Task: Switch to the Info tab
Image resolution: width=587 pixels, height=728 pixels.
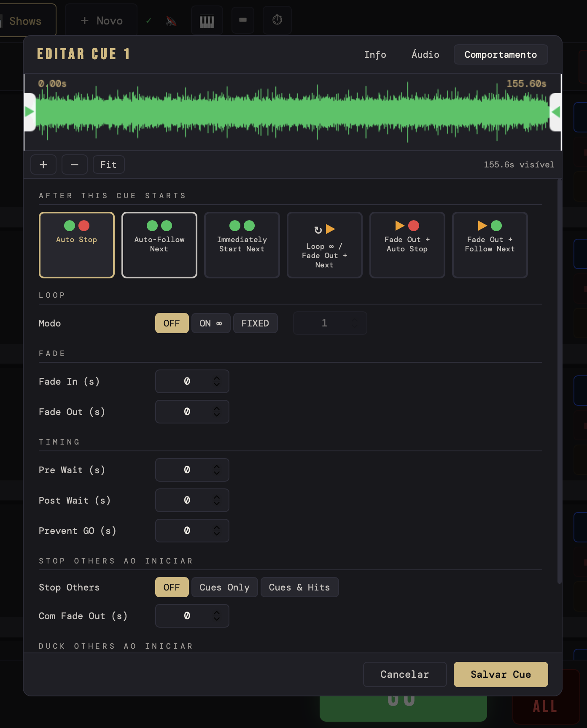Action: [x=375, y=54]
